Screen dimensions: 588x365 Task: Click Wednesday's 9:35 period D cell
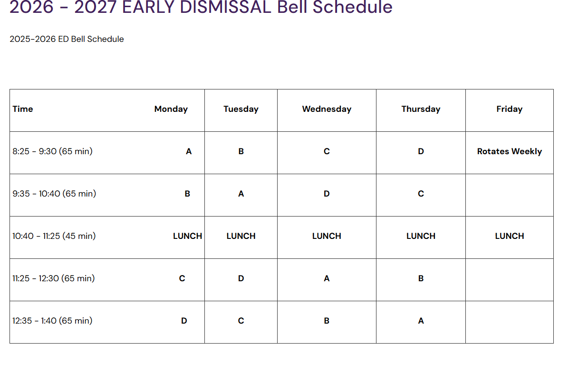tap(327, 194)
